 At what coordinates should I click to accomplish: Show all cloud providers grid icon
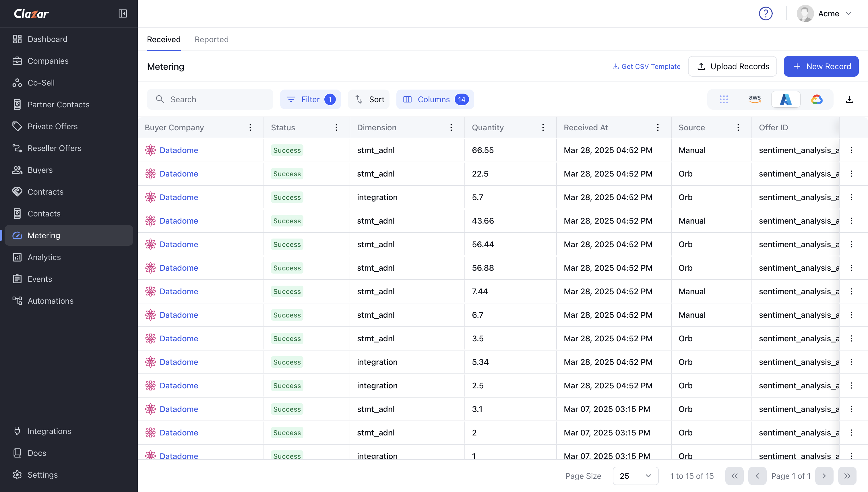724,99
